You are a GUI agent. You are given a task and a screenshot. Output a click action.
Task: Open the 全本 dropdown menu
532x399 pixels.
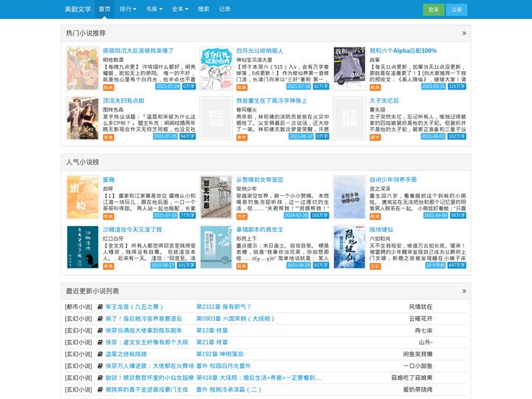pos(180,9)
